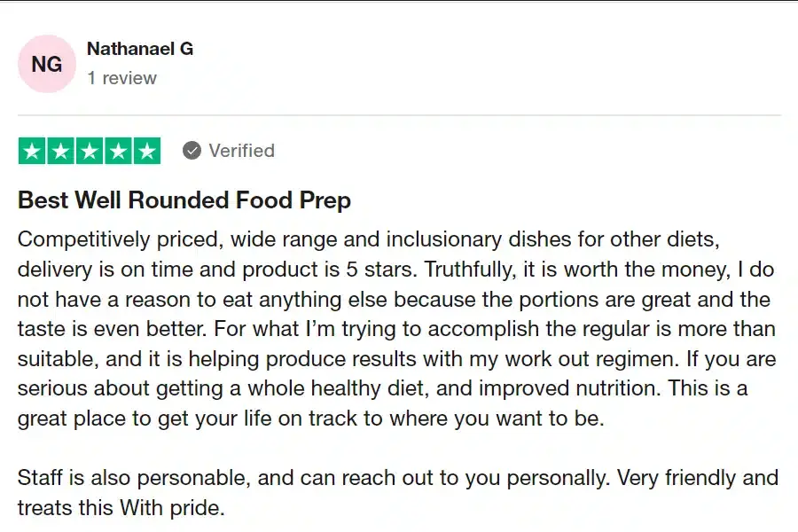798x532 pixels.
Task: Click the fourth green rating star
Action: click(118, 152)
